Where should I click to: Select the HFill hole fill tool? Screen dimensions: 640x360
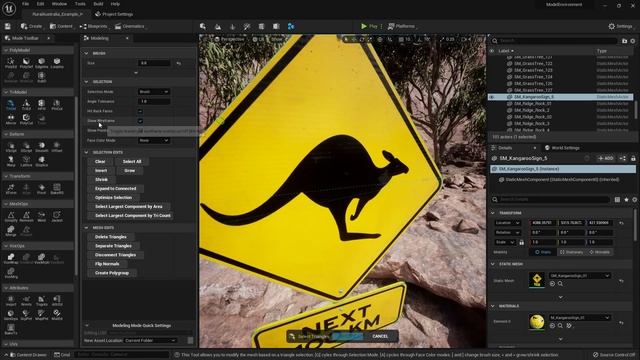(41, 105)
